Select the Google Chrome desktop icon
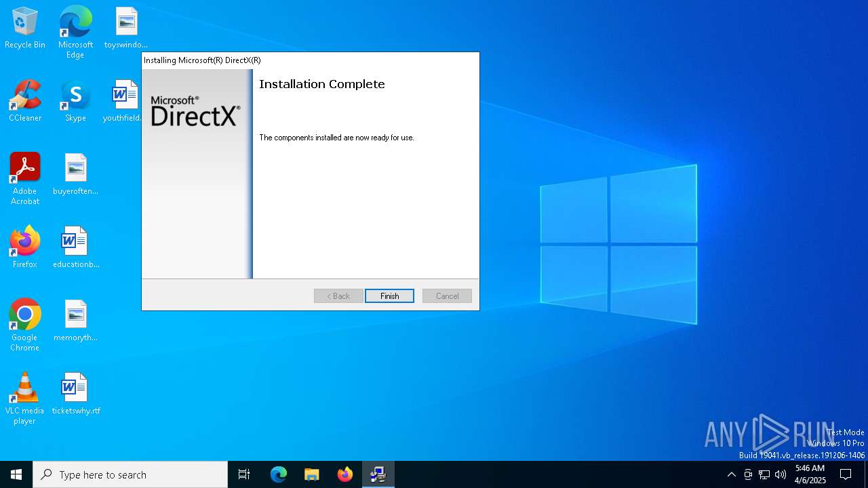The width and height of the screenshot is (868, 488). tap(25, 325)
